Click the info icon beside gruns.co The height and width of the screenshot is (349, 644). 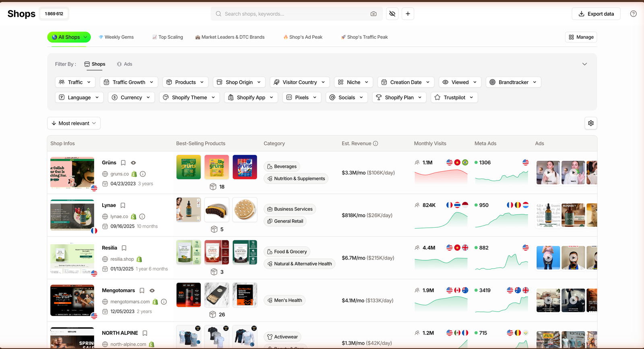click(x=143, y=174)
